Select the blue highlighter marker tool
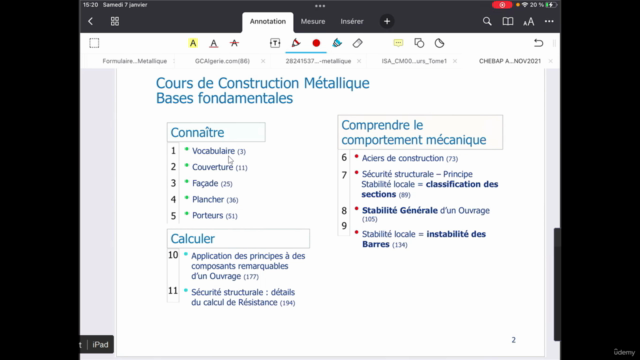 [x=337, y=43]
